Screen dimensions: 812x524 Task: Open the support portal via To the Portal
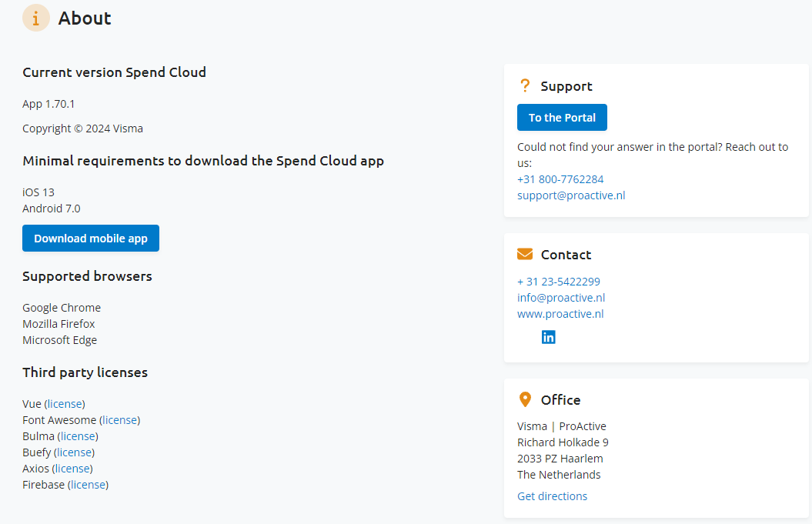(562, 118)
